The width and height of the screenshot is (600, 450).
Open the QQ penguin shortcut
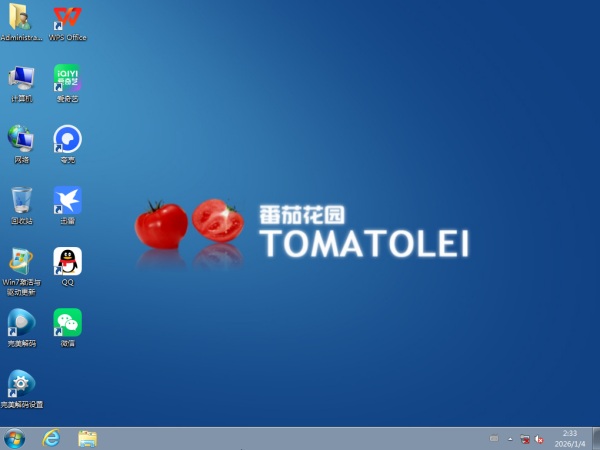[67, 262]
